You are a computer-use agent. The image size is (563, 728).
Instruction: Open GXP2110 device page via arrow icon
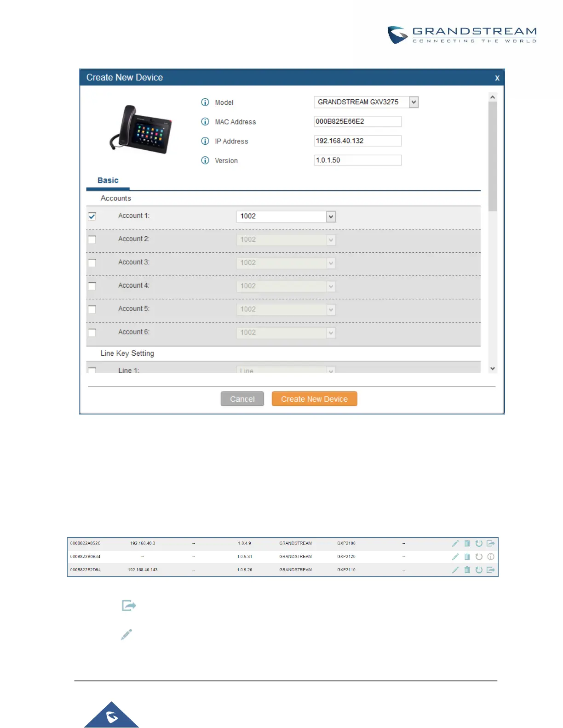click(491, 570)
